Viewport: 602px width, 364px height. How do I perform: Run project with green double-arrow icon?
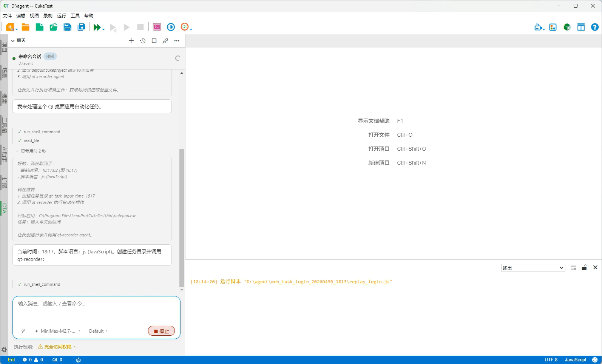coord(97,27)
